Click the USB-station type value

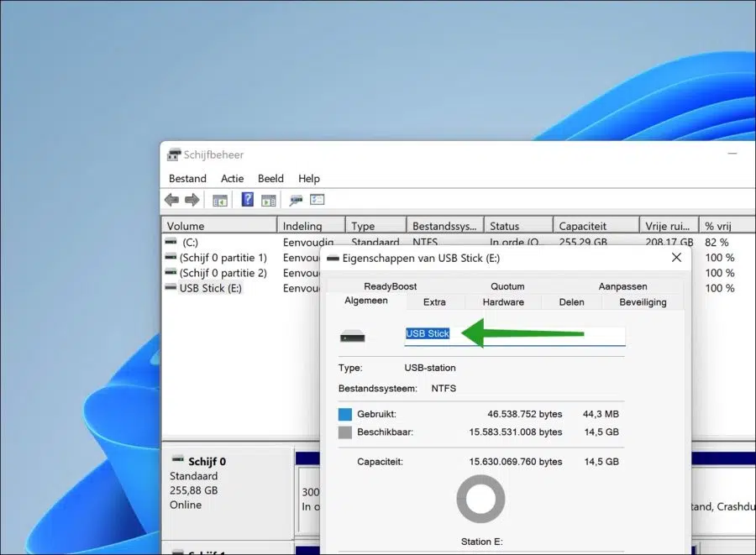430,368
